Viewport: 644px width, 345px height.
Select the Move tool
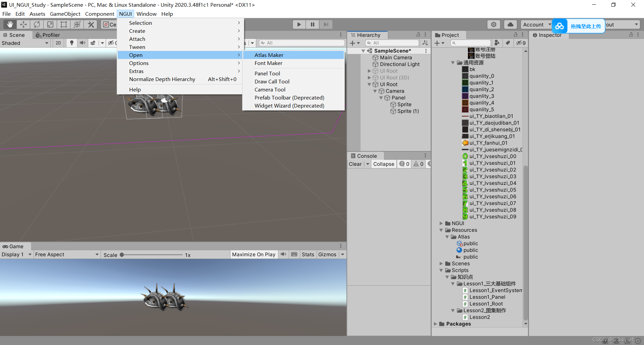click(23, 24)
